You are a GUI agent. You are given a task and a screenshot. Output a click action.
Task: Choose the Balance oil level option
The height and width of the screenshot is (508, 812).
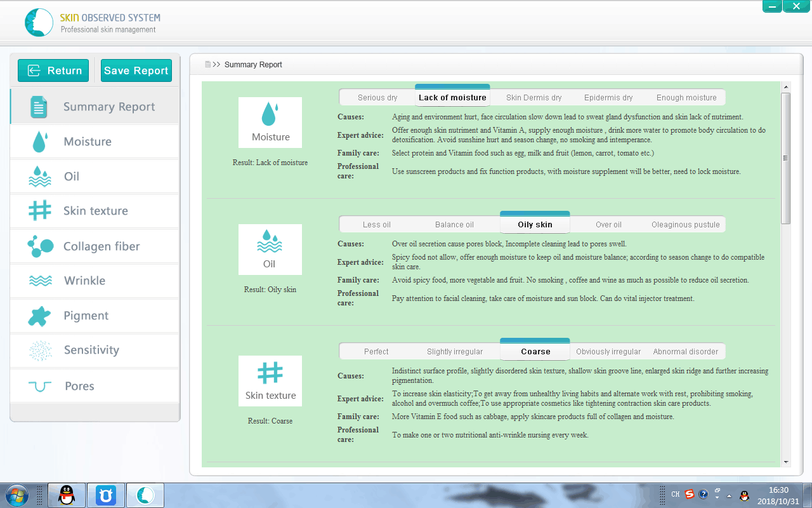pos(454,225)
